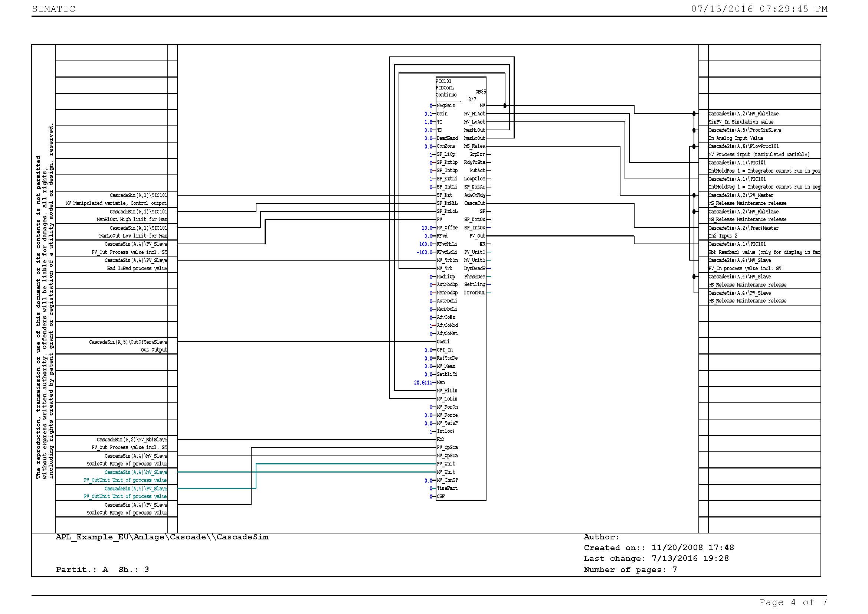The height and width of the screenshot is (614, 868).
Task: Click the MV output junction dot
Action: (505, 106)
